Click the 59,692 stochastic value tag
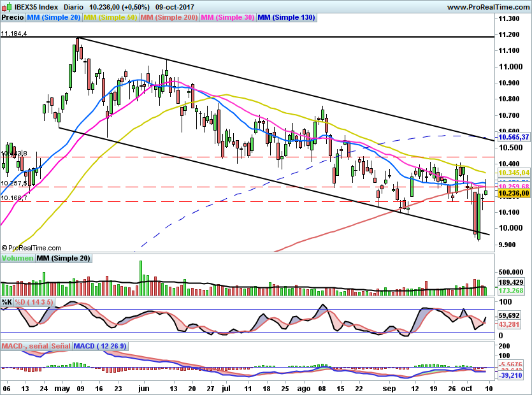This screenshot has height=395, width=532. pos(509,315)
